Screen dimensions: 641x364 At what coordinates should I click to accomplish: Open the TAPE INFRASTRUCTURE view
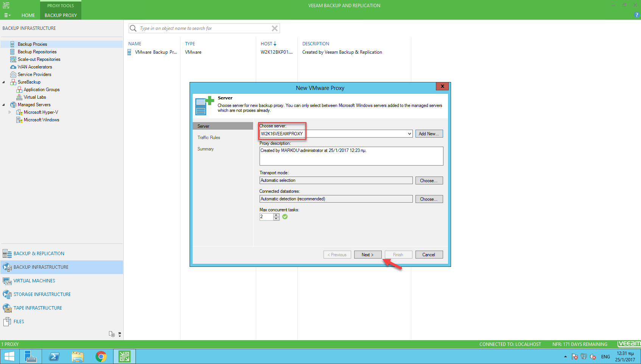(x=62, y=308)
